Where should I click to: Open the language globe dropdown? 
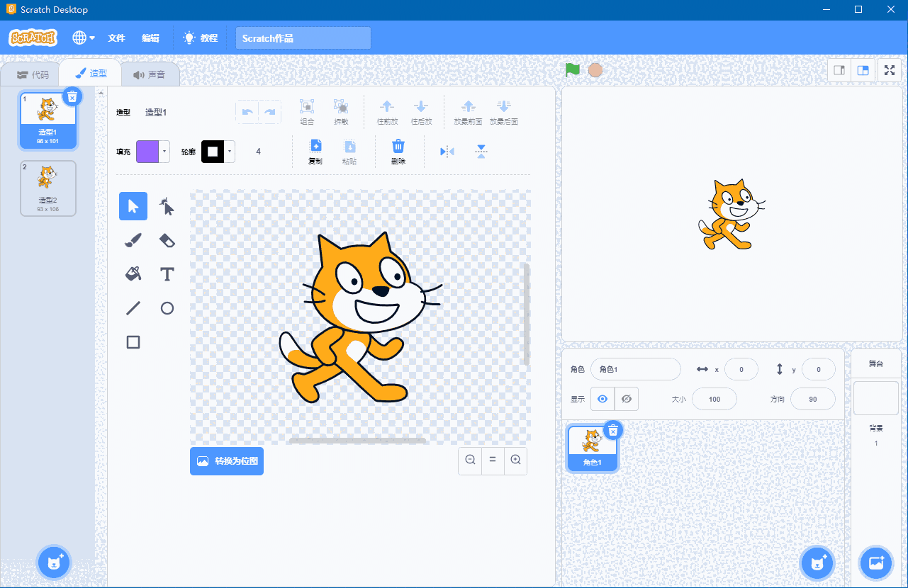(83, 38)
